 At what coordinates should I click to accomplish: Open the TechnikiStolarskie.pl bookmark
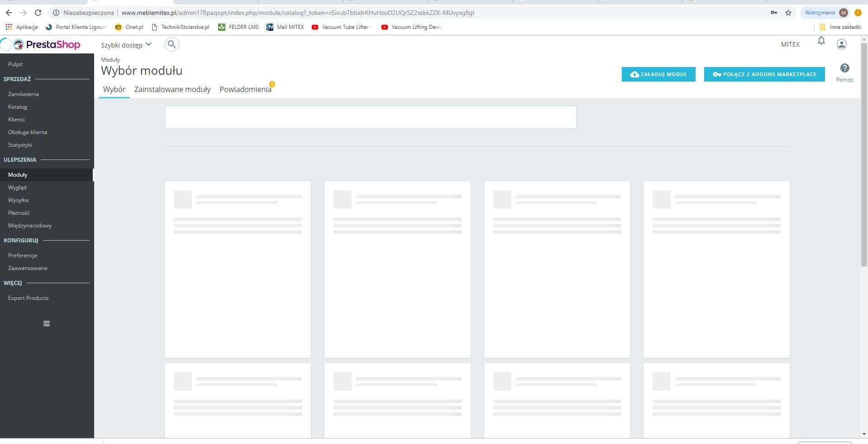(180, 27)
